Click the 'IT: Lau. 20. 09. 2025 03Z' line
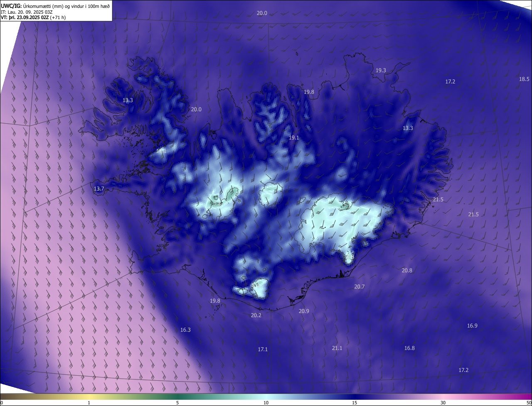The width and height of the screenshot is (532, 406). (27, 12)
